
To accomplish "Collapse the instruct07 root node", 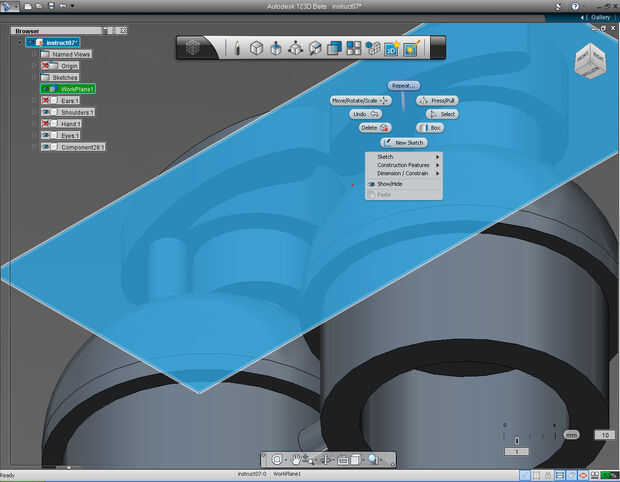I will click(x=19, y=42).
